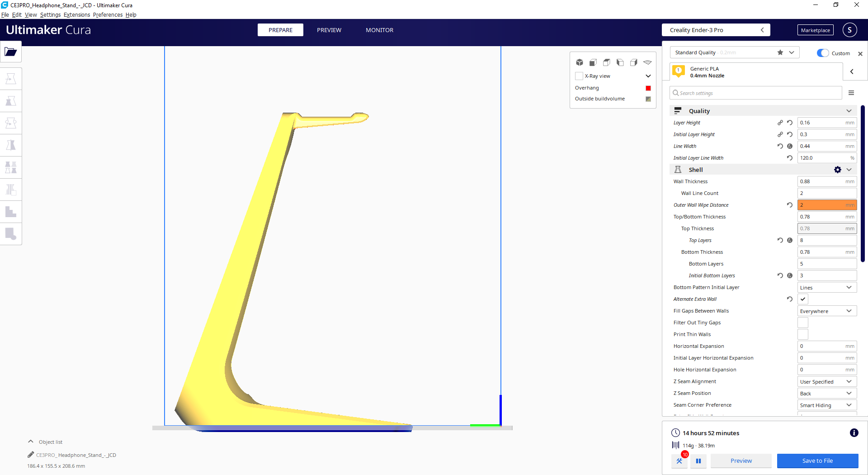Switch to right side view cube icon
The height and width of the screenshot is (475, 868).
[x=634, y=62]
